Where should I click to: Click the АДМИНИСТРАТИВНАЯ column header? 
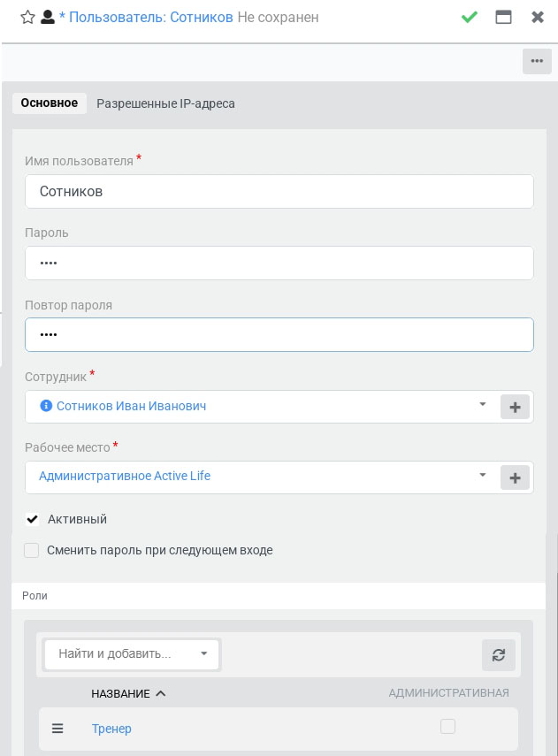[x=448, y=693]
